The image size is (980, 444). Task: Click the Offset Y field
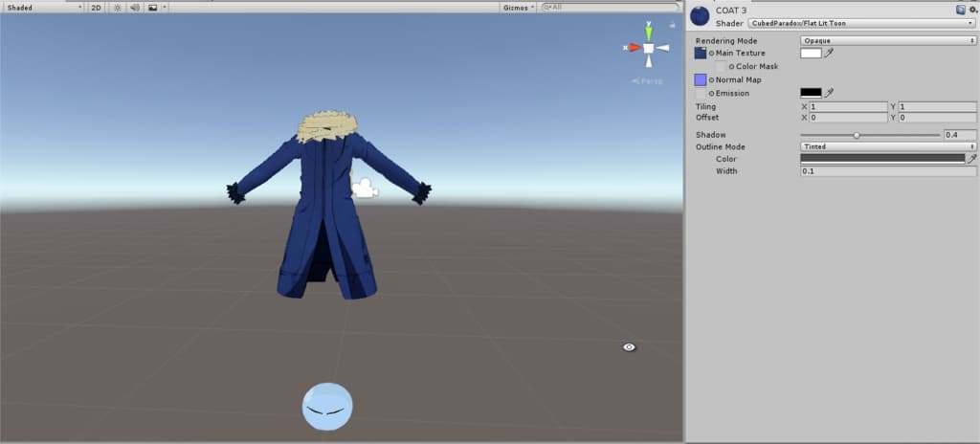pyautogui.click(x=938, y=118)
